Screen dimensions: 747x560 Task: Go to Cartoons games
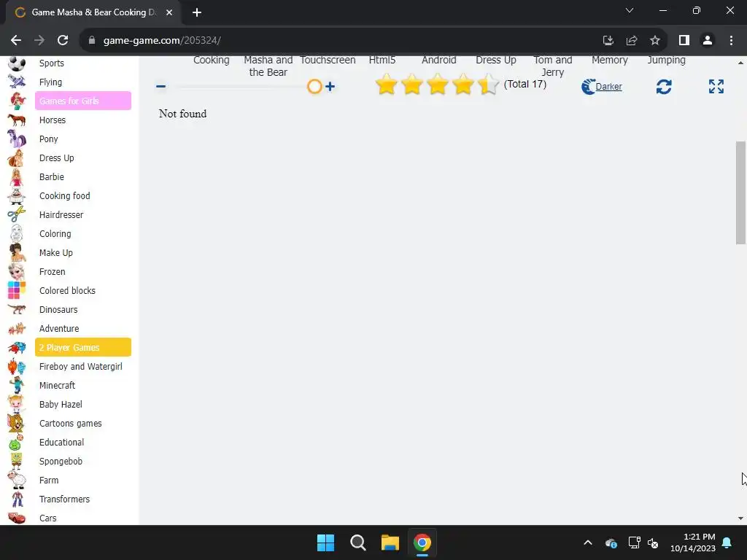(x=71, y=424)
